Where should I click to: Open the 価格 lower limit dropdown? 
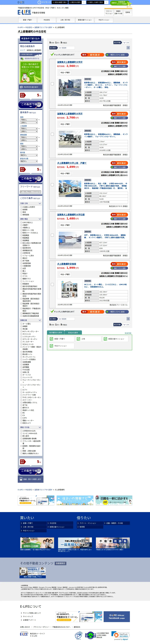click(29, 120)
